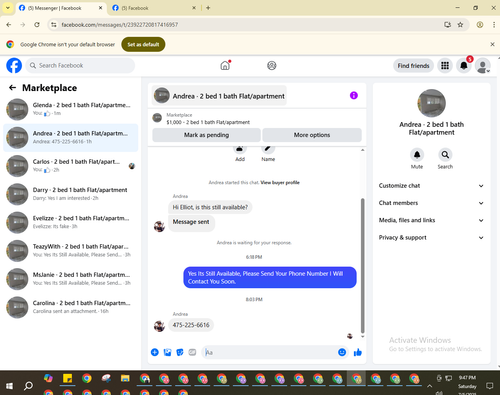Switch to the second Facebook browser tab

(153, 8)
